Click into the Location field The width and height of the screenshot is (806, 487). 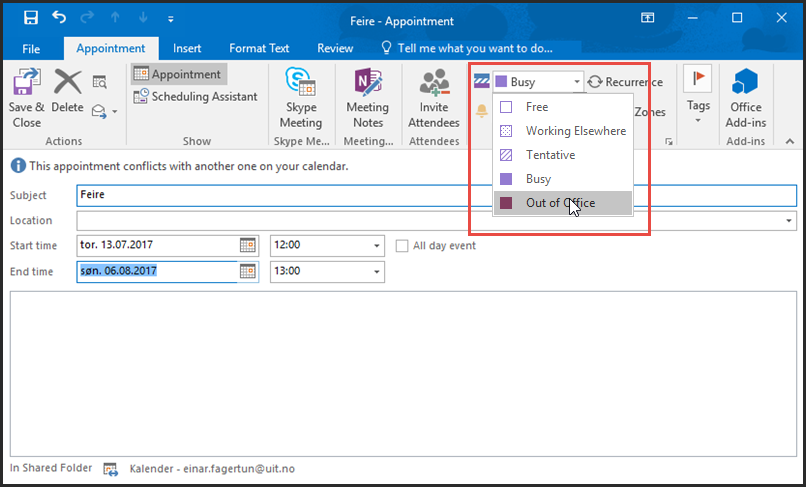click(430, 221)
